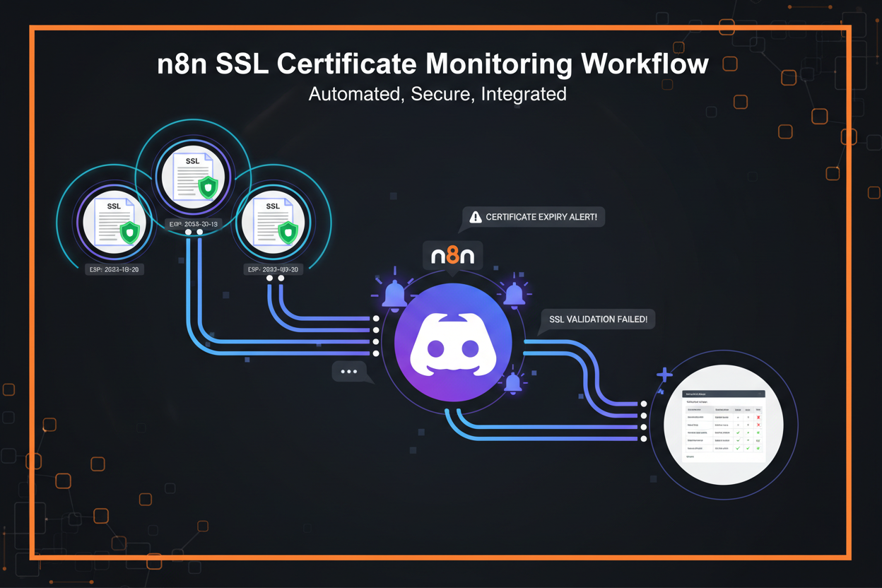The height and width of the screenshot is (588, 882).
Task: Click the three-dot typing bubble
Action: (x=349, y=372)
